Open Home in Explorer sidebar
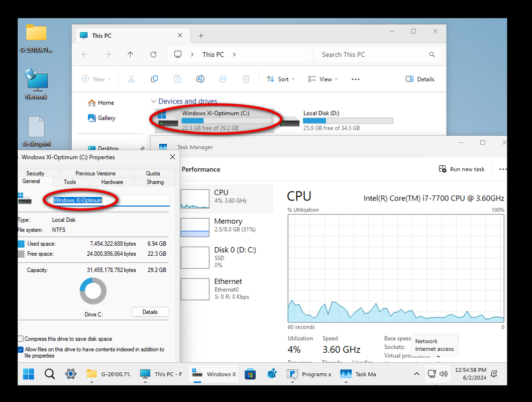This screenshot has height=402, width=532. [101, 103]
